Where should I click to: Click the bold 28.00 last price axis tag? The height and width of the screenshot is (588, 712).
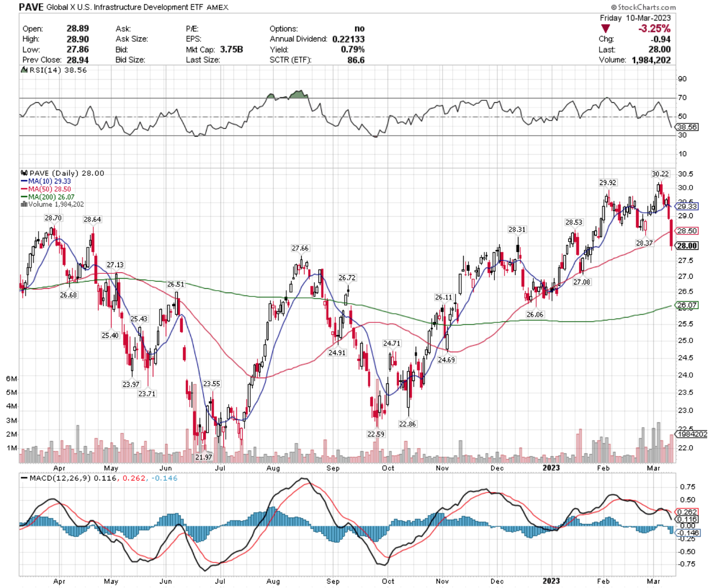click(687, 246)
